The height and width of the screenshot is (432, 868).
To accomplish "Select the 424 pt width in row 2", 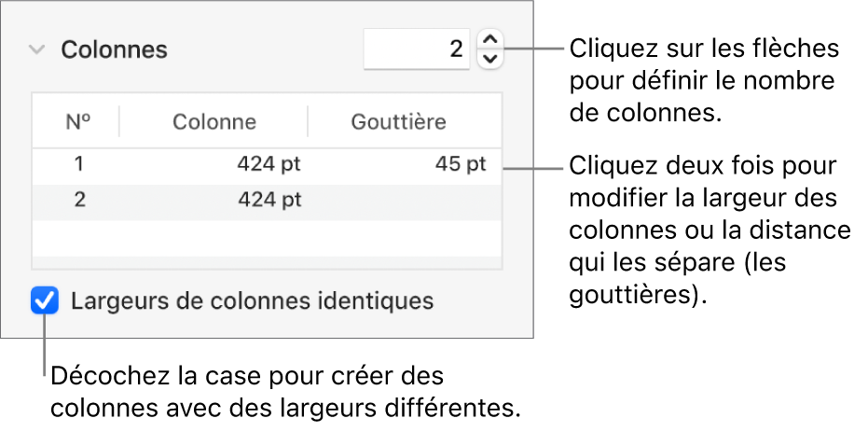I will pyautogui.click(x=270, y=200).
